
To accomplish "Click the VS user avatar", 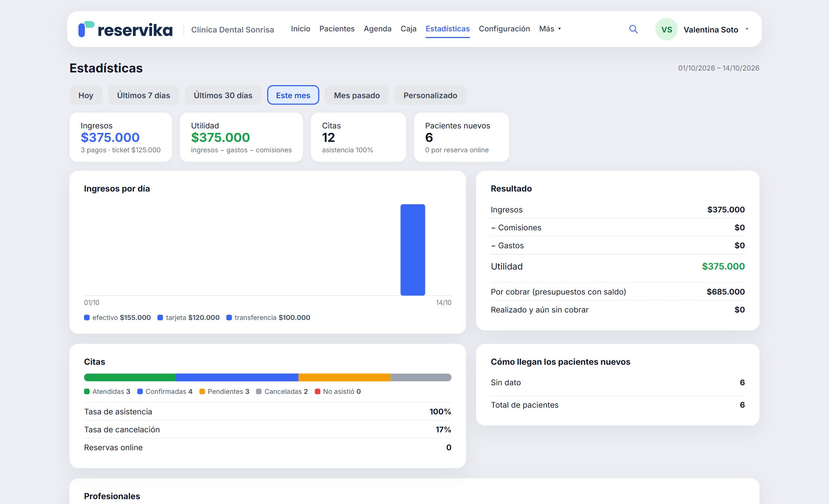I will pyautogui.click(x=667, y=29).
